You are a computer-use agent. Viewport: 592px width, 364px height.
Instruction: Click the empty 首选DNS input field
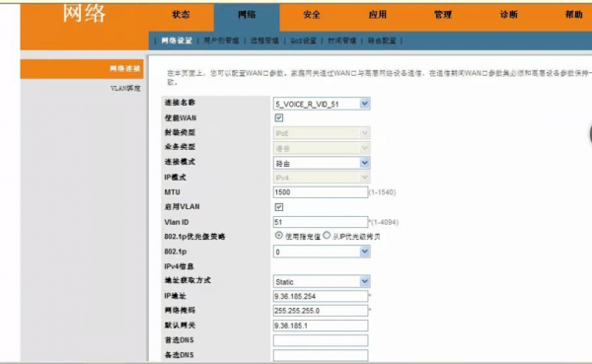coord(320,340)
